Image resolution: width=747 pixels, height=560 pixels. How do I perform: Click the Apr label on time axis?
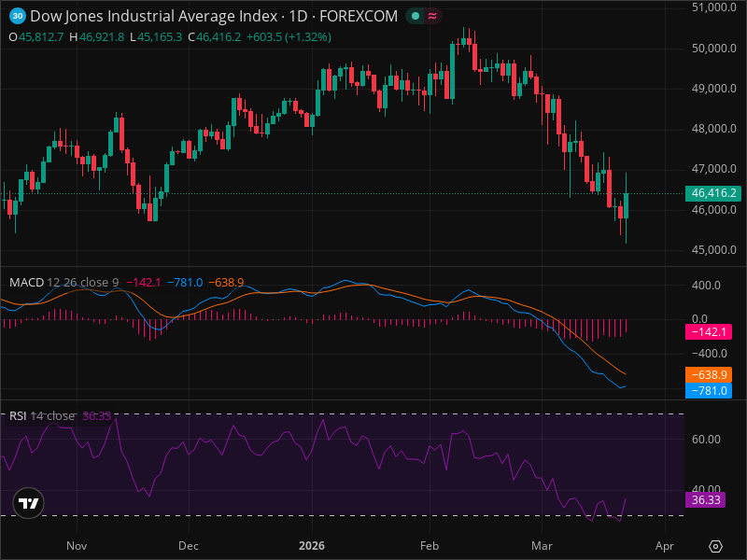665,546
